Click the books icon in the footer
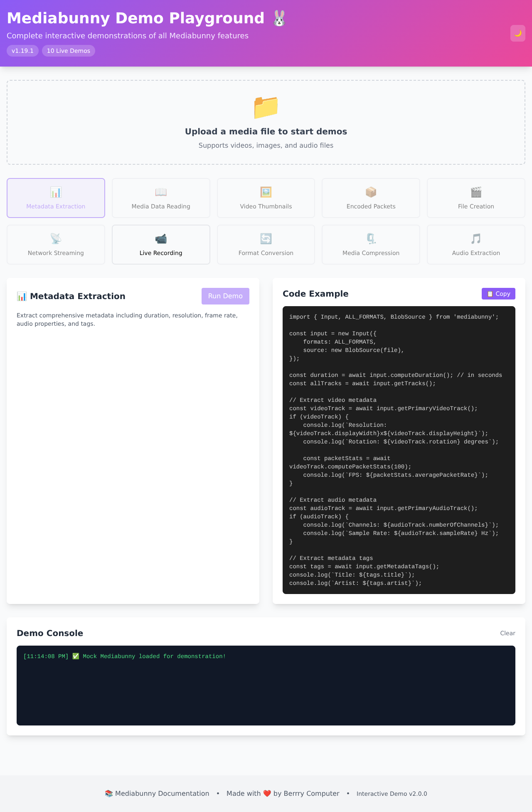The height and width of the screenshot is (812, 532). [109, 793]
